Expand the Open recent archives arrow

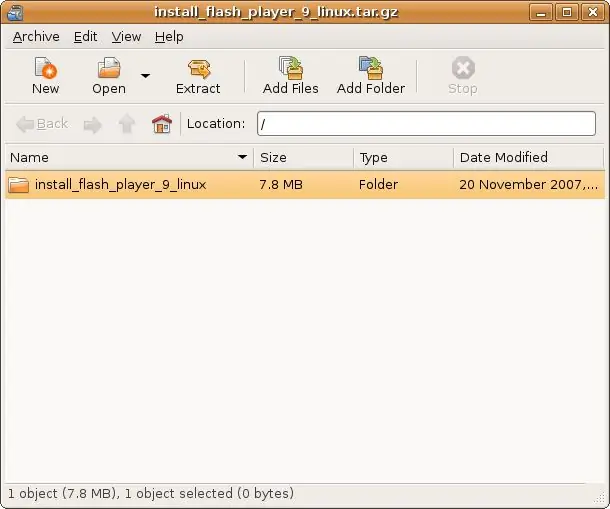point(145,76)
